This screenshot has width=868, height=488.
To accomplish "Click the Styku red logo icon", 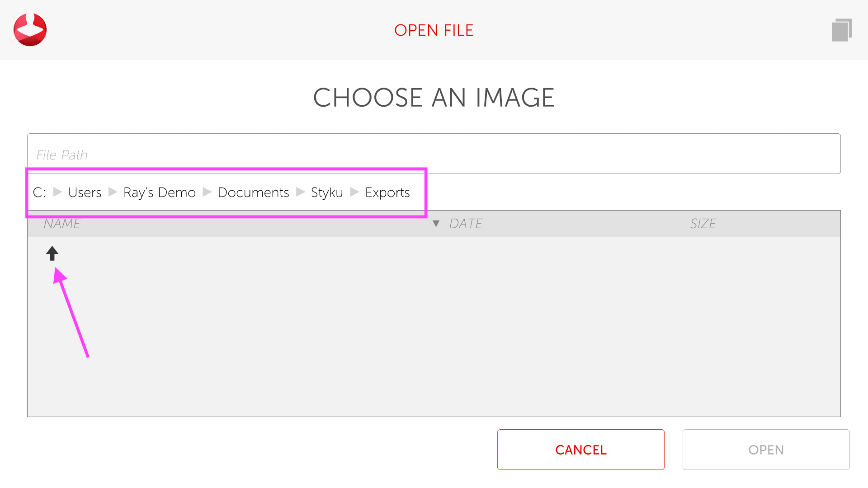I will [30, 30].
